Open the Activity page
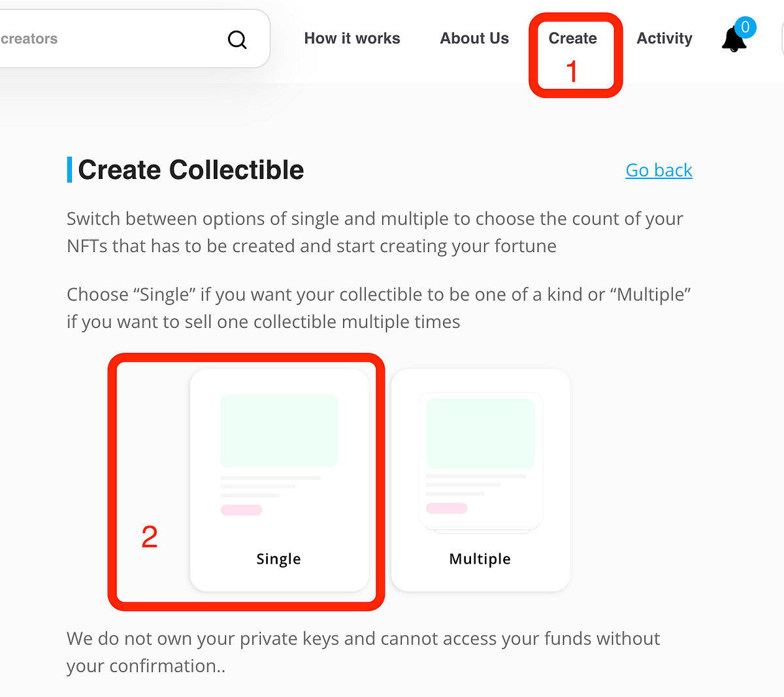Image resolution: width=784 pixels, height=697 pixels. [664, 39]
